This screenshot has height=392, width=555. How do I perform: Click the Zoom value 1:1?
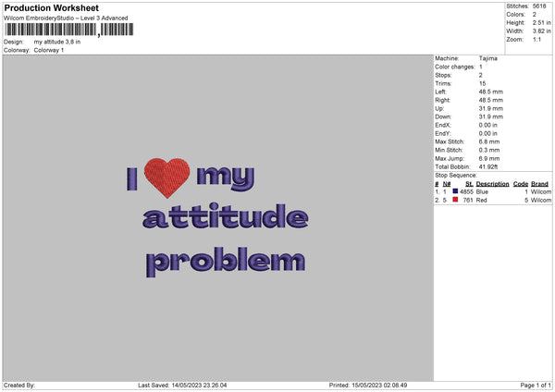click(536, 39)
